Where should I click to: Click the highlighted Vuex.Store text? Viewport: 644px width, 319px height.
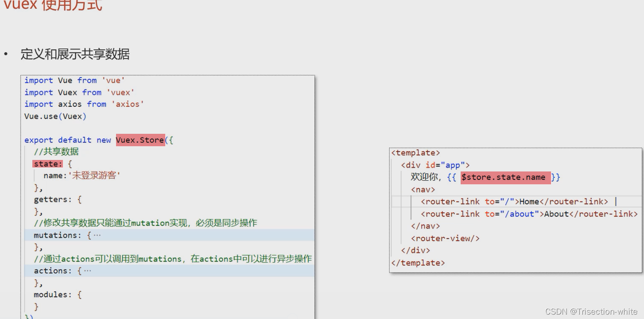tap(140, 140)
